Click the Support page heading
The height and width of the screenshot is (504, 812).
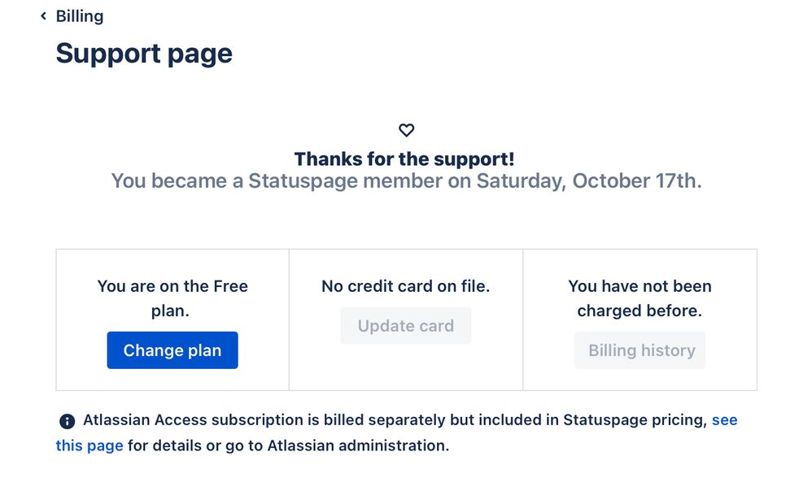point(144,54)
